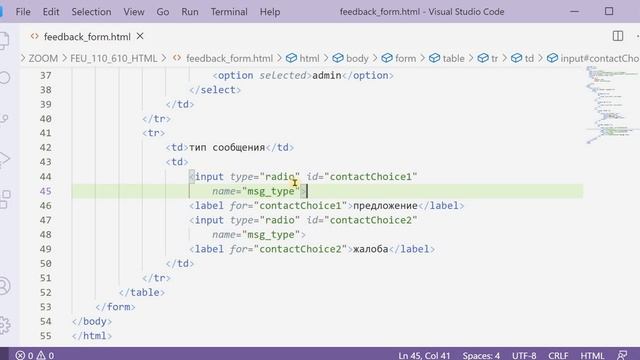This screenshot has width=640, height=360.
Task: Open the Go menu
Action: click(x=162, y=12)
